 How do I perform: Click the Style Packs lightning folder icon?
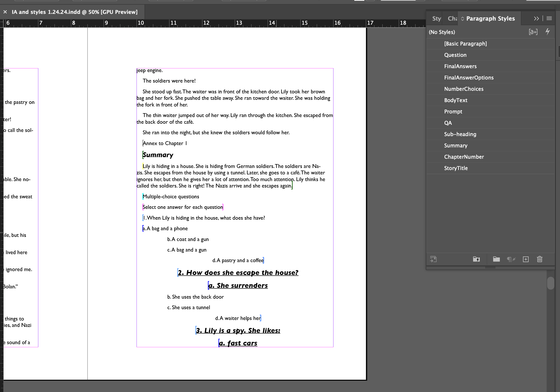[476, 259]
